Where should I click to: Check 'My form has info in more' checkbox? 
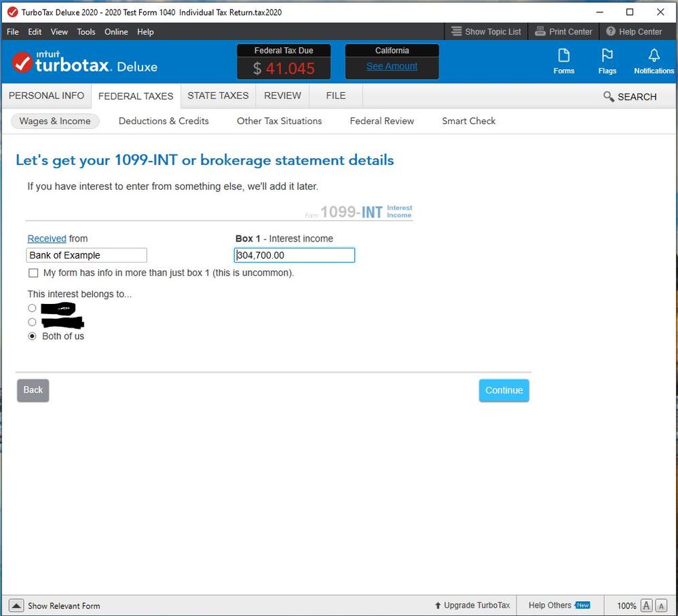coord(33,273)
